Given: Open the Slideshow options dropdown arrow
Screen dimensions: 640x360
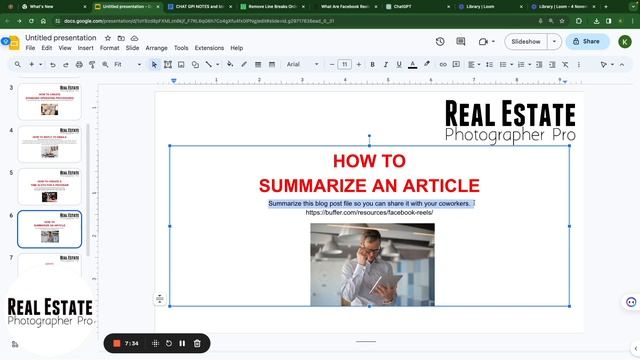Looking at the screenshot, I should [x=554, y=41].
